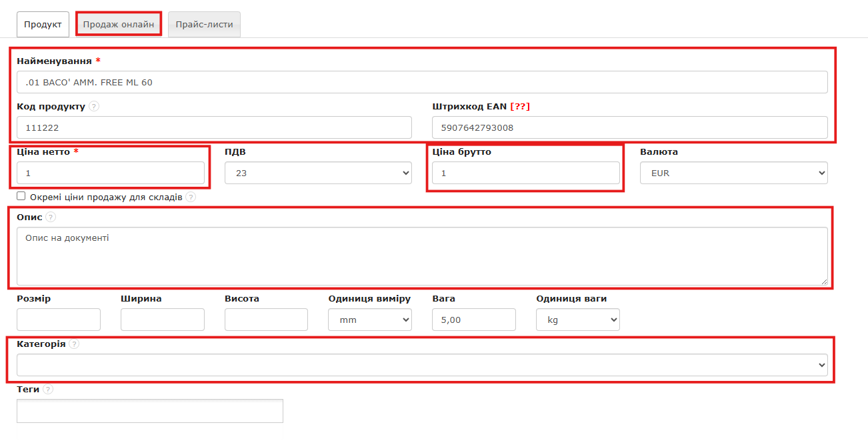
Task: Click the Найменування name field
Action: (x=422, y=82)
